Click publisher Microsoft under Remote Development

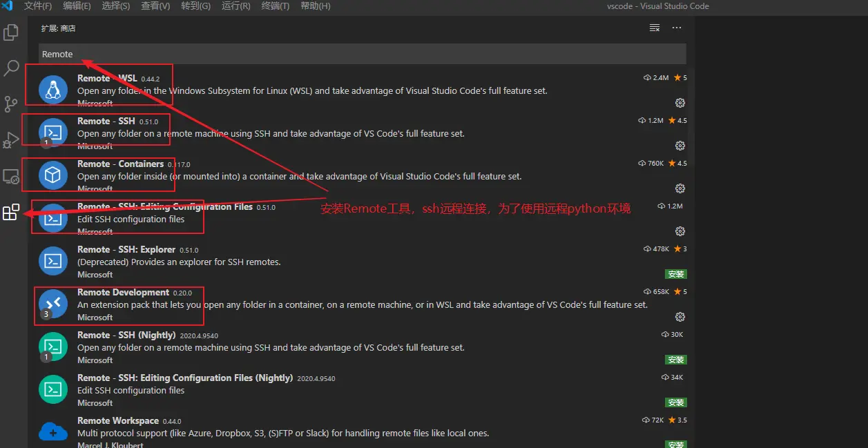[95, 317]
